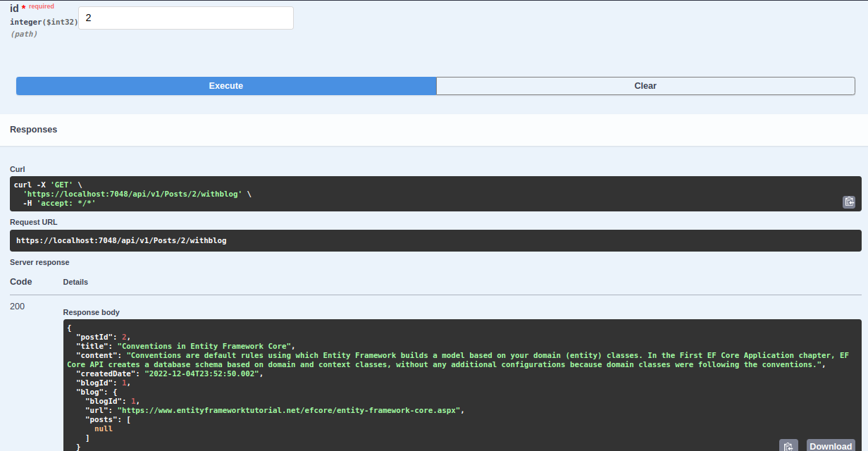Select the Request URL text
The height and width of the screenshot is (451, 868).
click(x=121, y=240)
